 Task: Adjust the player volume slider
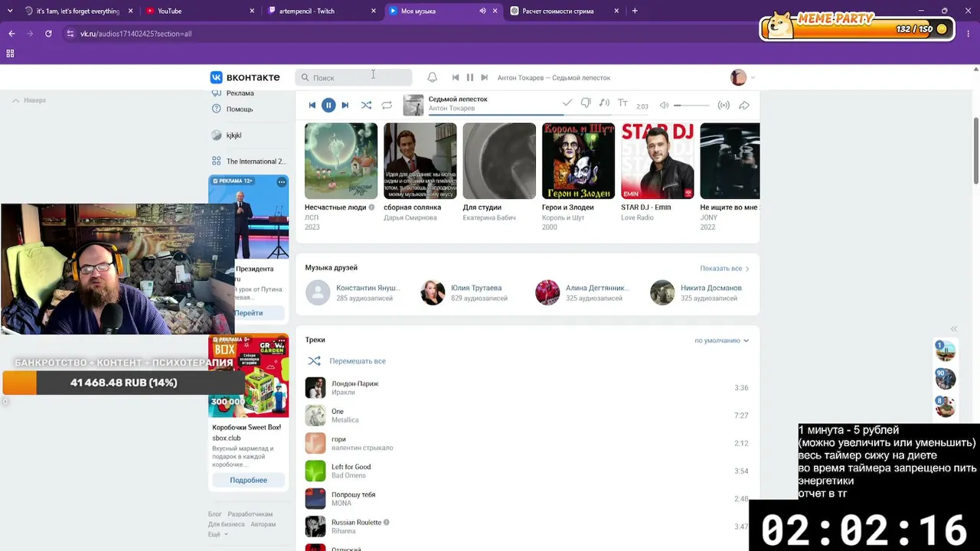pyautogui.click(x=691, y=106)
